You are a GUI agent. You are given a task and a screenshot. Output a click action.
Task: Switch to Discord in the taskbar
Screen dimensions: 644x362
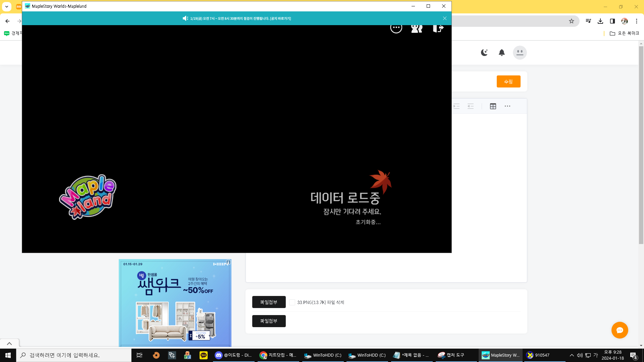[x=233, y=355]
